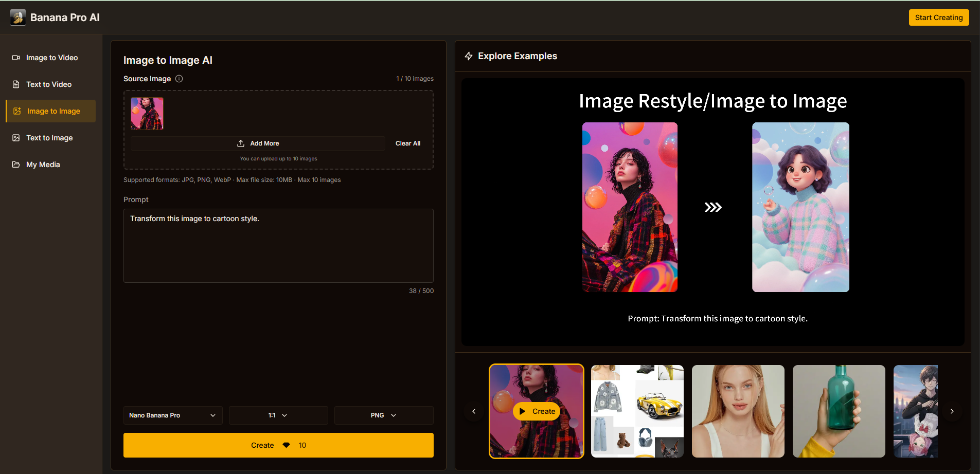The image size is (980, 474).
Task: Select the green bottle in hand thumbnail
Action: pyautogui.click(x=839, y=411)
